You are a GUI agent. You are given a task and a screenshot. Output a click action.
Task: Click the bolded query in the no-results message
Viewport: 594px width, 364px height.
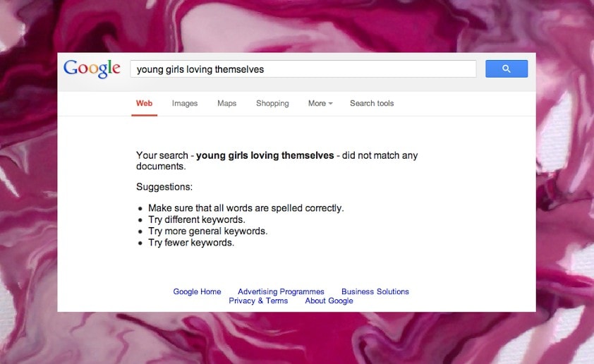(x=265, y=155)
